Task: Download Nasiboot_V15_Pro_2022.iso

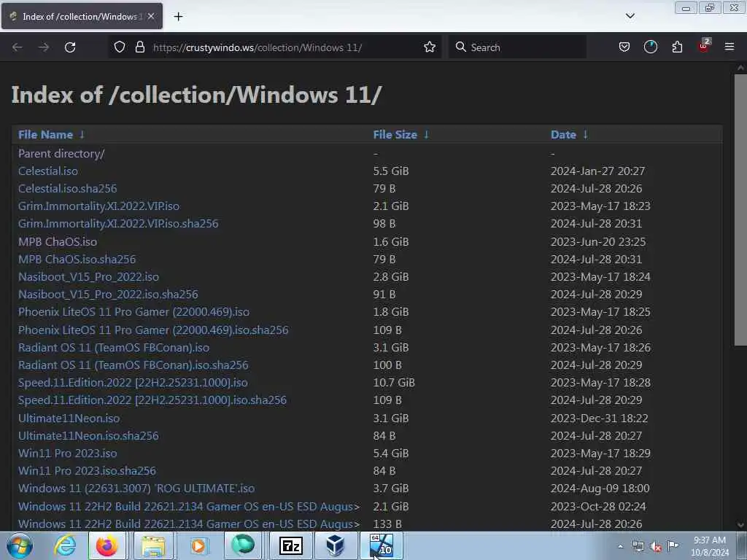Action: (x=88, y=276)
